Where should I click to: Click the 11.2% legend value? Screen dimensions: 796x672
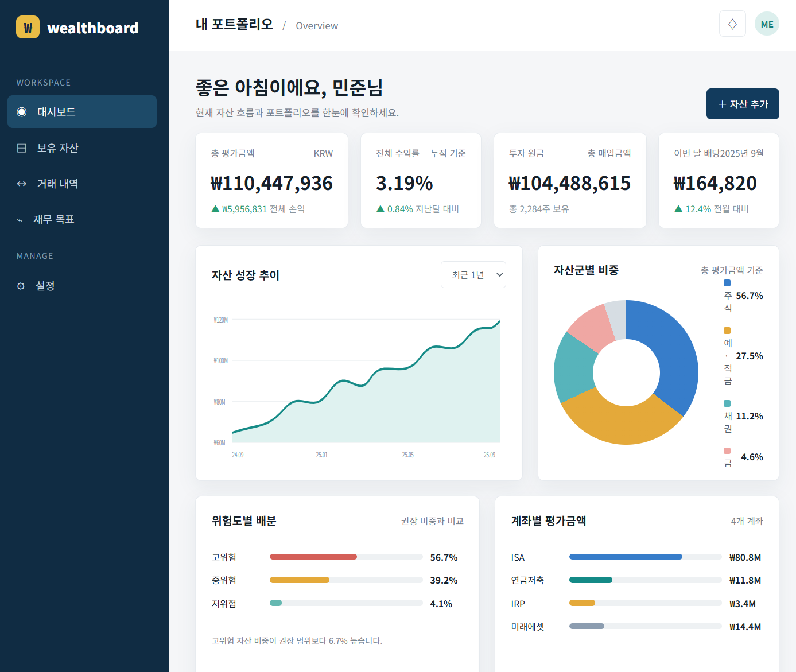pyautogui.click(x=750, y=416)
